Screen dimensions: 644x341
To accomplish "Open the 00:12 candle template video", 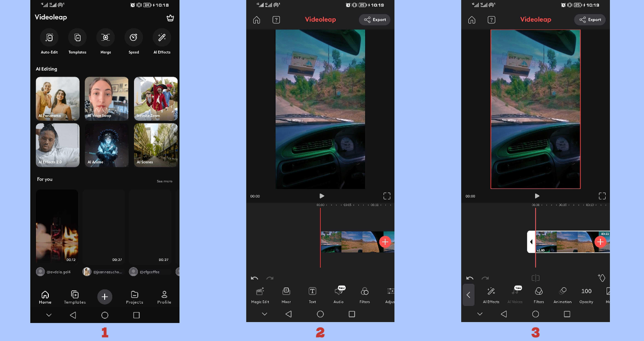I will coord(57,227).
